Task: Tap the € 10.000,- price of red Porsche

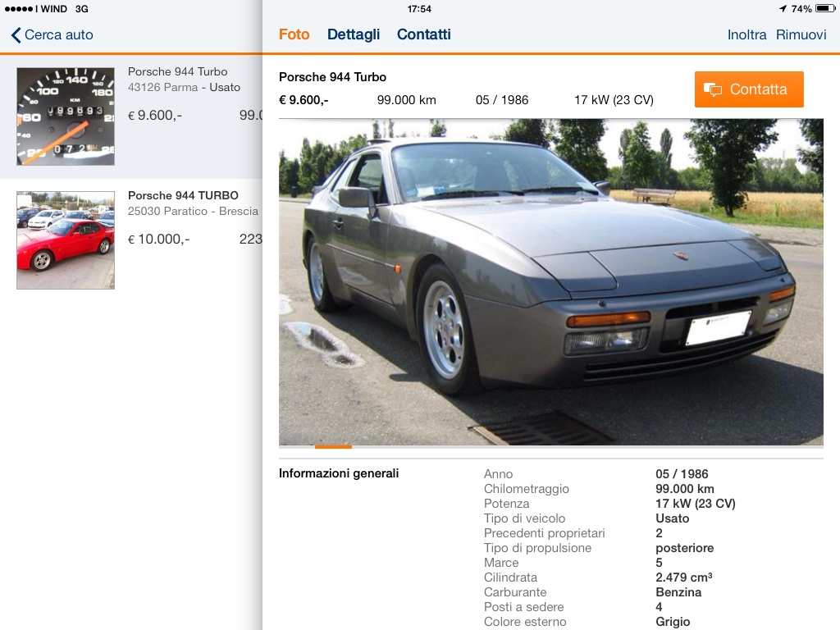Action: (158, 240)
